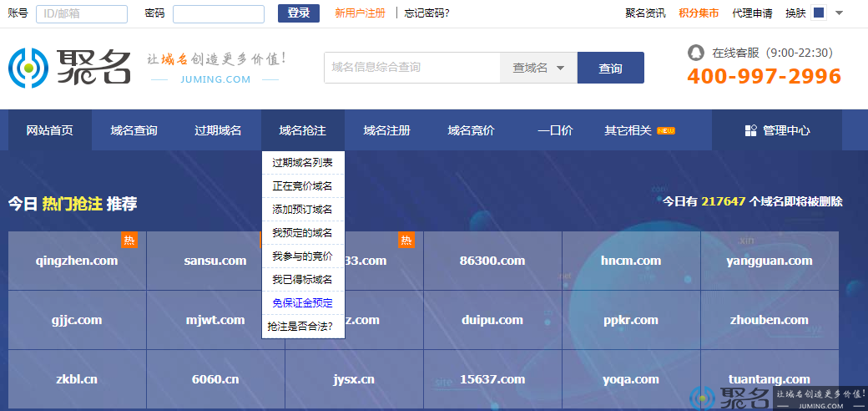Click the yangguan.com domain cell
This screenshot has height=411, width=868.
point(770,261)
